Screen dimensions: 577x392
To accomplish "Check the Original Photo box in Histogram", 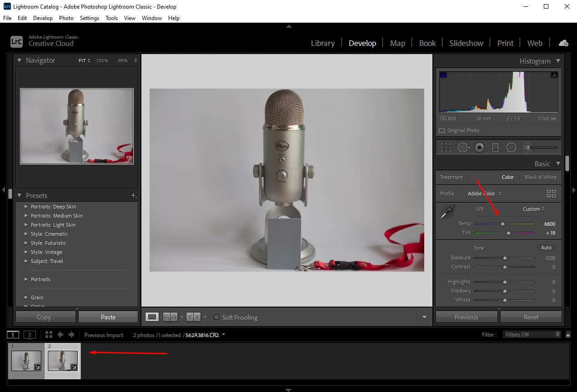I will (x=442, y=130).
